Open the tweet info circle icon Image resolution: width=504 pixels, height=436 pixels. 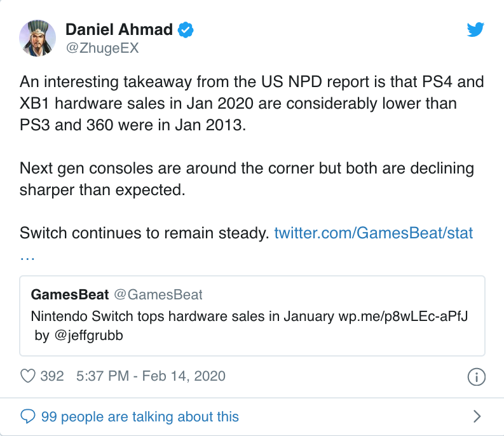(x=476, y=376)
